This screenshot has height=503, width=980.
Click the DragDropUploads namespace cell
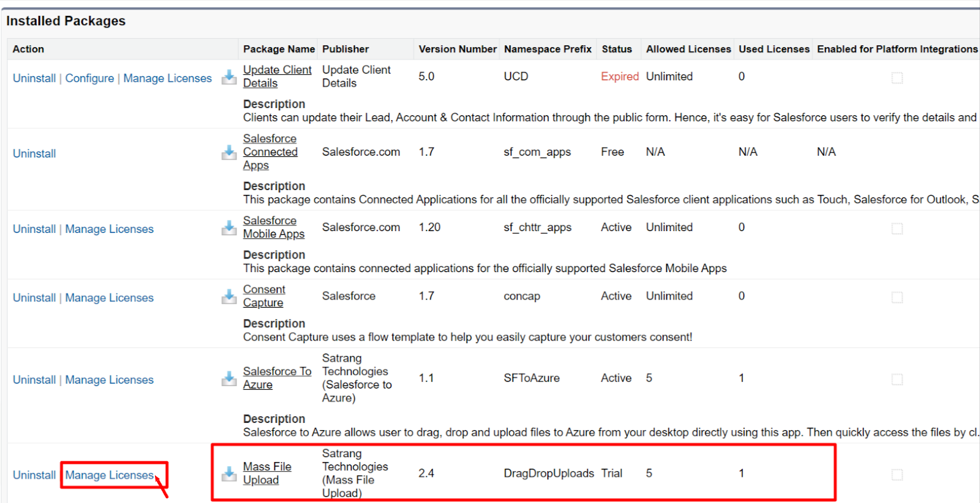[x=549, y=474]
